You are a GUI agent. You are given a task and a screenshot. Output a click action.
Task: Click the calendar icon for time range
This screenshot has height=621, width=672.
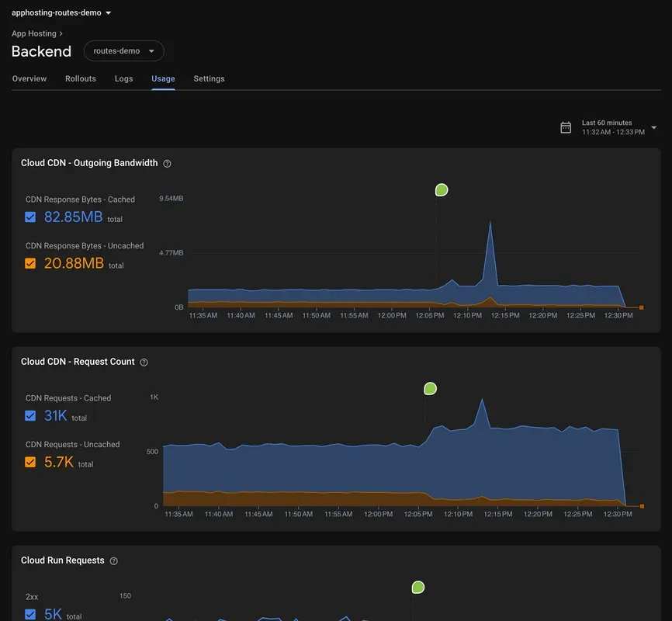point(566,127)
